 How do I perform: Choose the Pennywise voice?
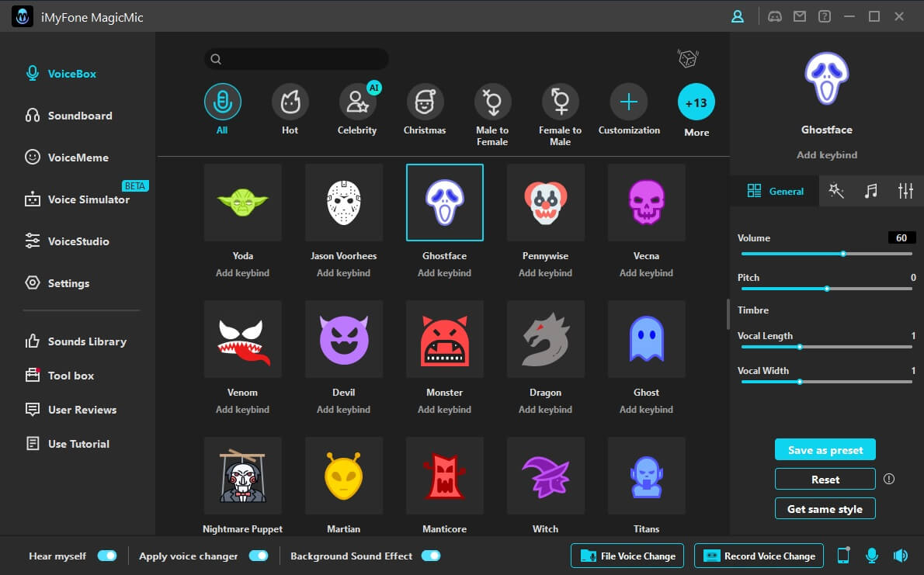coord(546,203)
